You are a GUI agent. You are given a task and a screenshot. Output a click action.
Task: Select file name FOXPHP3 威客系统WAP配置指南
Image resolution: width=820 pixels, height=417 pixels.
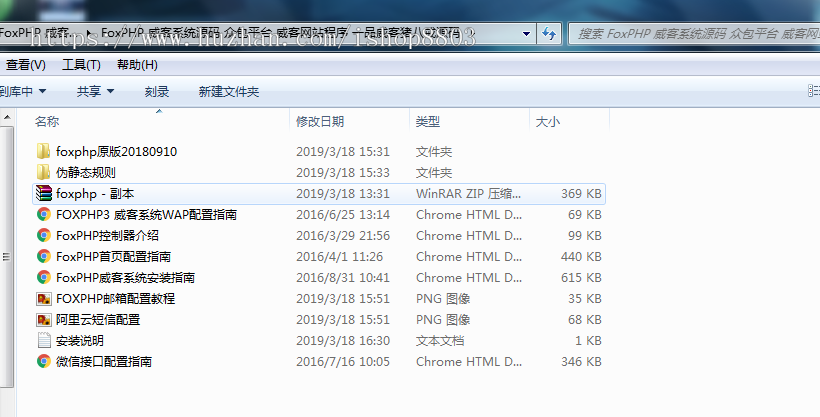[146, 215]
